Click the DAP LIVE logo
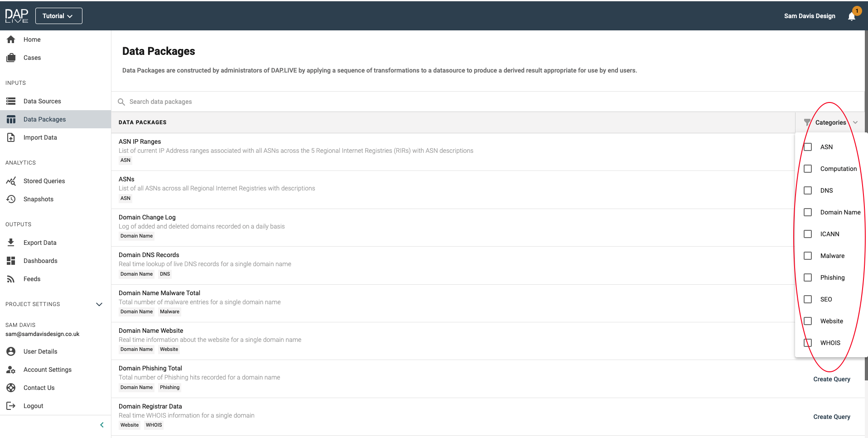The width and height of the screenshot is (868, 438). 17,16
